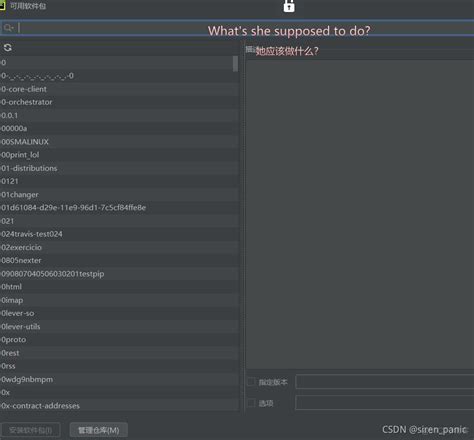
Task: Click the white padlock icon
Action: pyautogui.click(x=289, y=6)
